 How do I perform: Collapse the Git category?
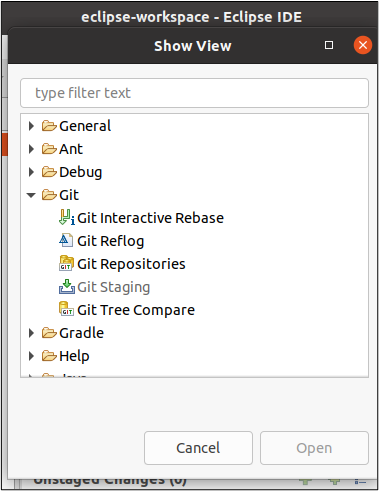(x=31, y=195)
